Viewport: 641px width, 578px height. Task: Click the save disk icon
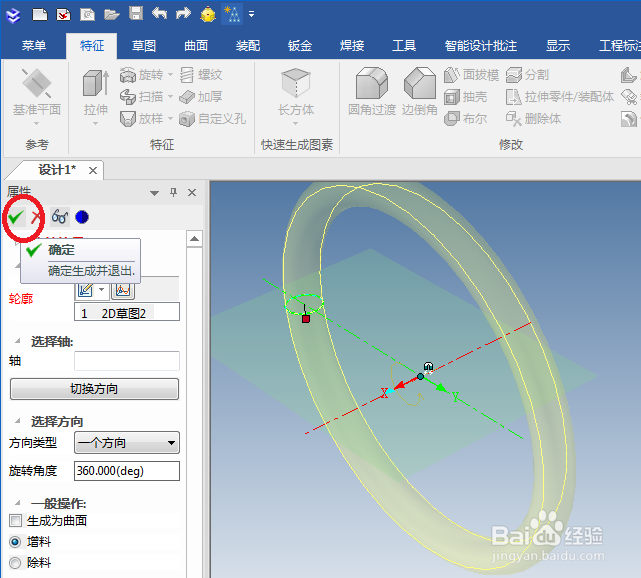pyautogui.click(x=136, y=14)
